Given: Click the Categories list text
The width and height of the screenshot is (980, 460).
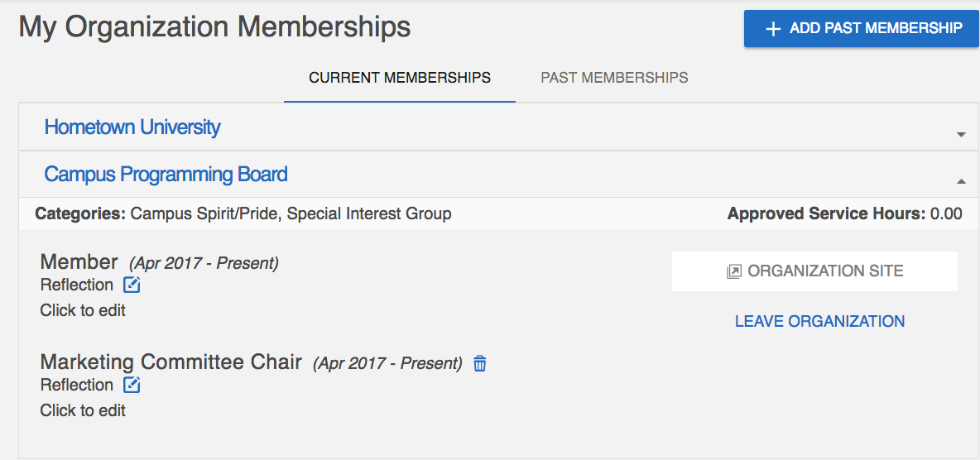Looking at the screenshot, I should pos(291,213).
